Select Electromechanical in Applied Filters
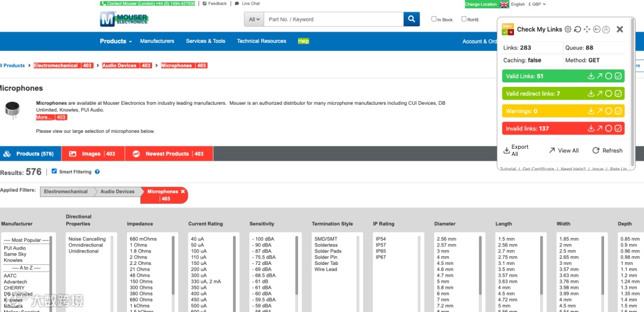 (66, 192)
